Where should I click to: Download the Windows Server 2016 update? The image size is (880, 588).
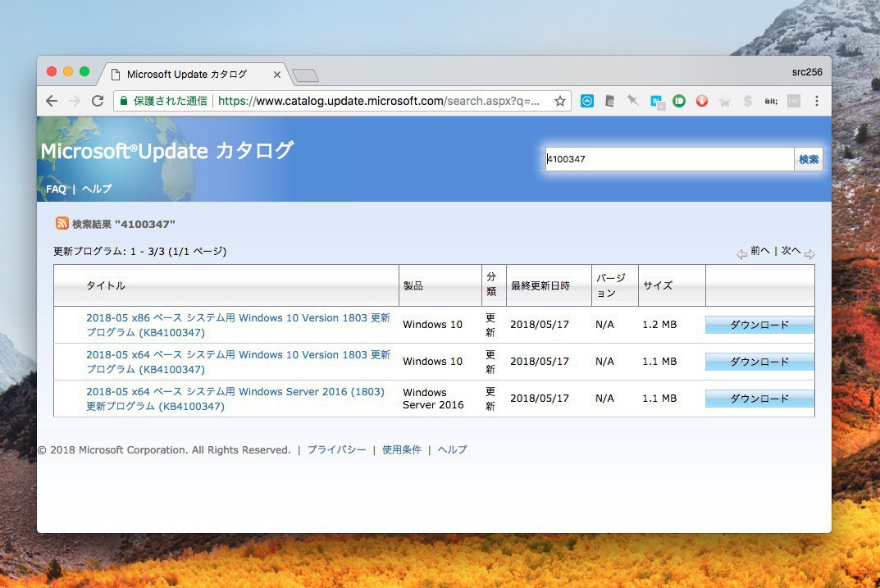click(x=759, y=399)
